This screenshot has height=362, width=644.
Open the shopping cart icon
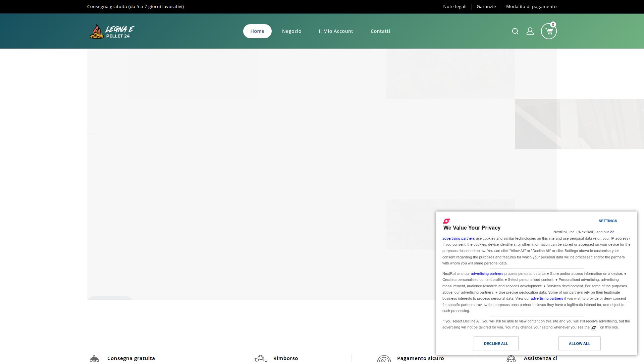point(549,31)
